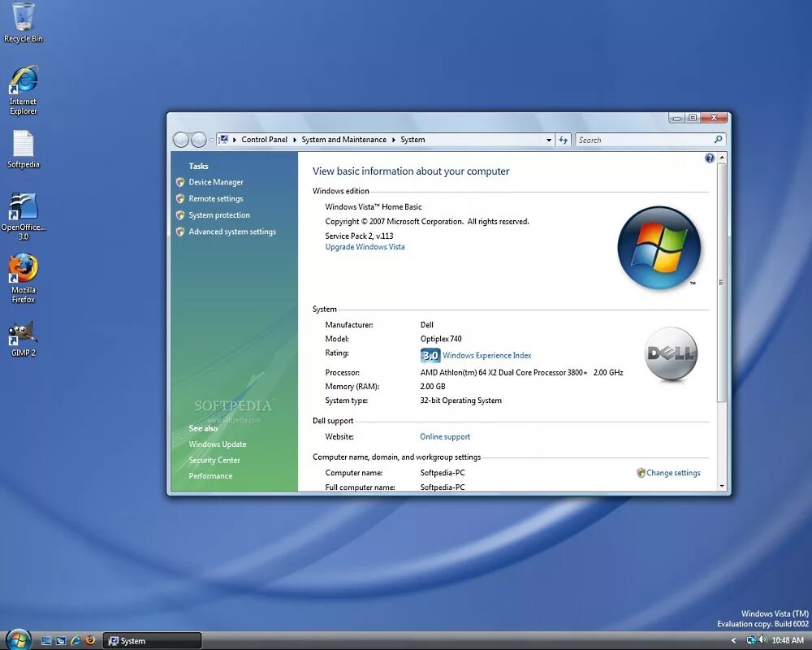The height and width of the screenshot is (650, 812).
Task: Open Advanced system settings task
Action: click(232, 232)
